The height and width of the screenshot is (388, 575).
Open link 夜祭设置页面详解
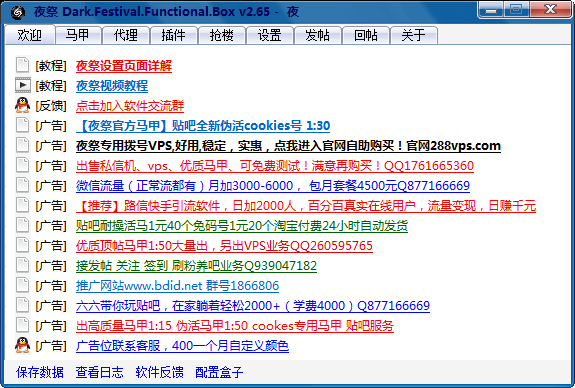pyautogui.click(x=124, y=66)
